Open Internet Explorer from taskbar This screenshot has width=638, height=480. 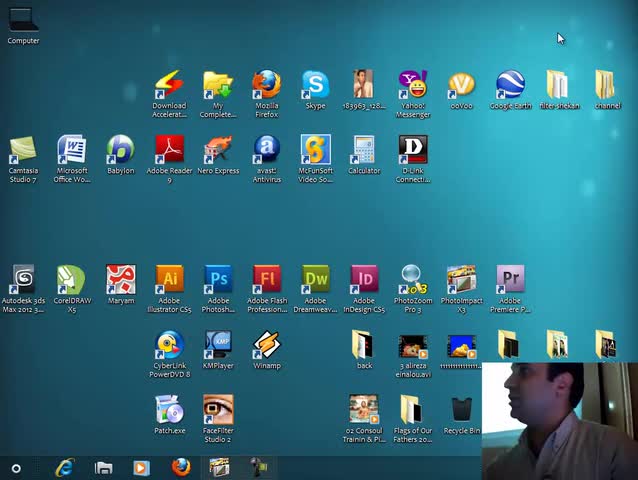(65, 468)
